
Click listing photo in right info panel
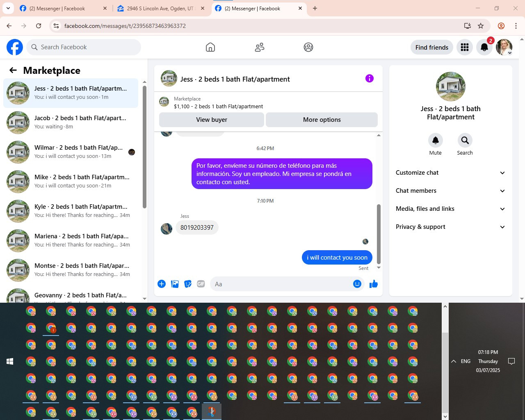pyautogui.click(x=451, y=87)
